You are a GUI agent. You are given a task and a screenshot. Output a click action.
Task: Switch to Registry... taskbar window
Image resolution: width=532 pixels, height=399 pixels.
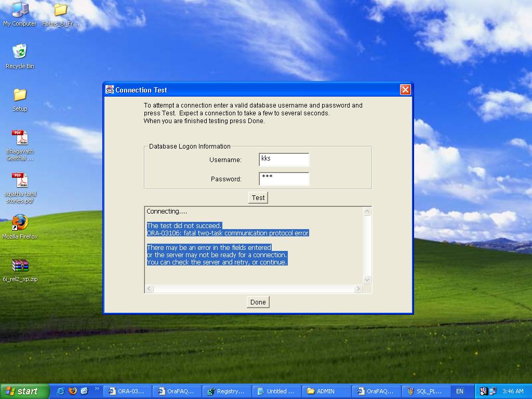[227, 391]
